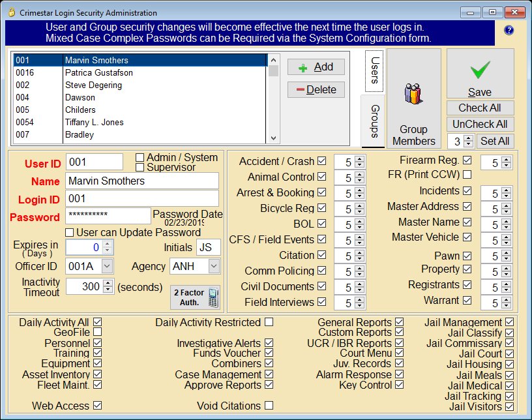
Task: Toggle the Fleet Maint. checkbox
Action: pos(97,385)
